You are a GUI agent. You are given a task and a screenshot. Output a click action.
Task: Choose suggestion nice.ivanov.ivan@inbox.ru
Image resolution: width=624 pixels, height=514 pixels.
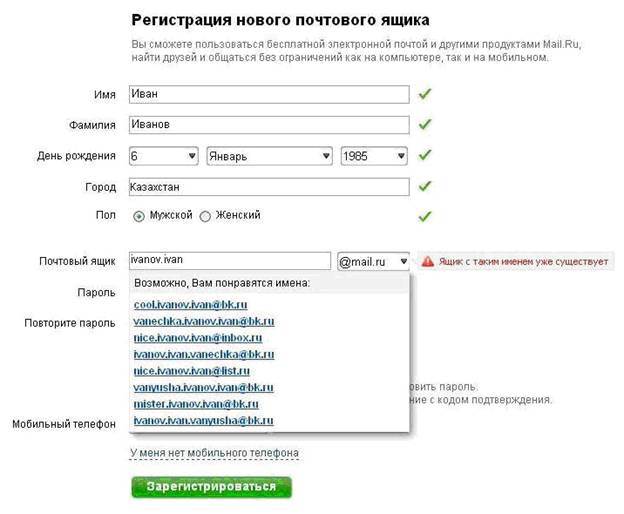198,338
